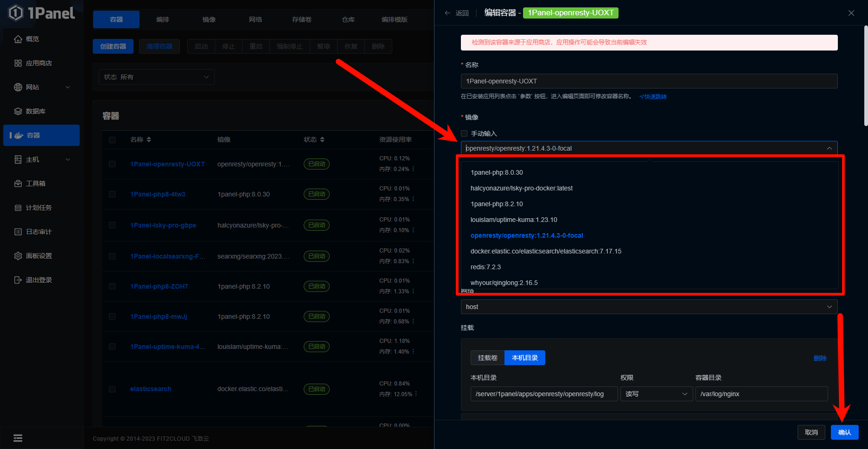Screen dimensions: 868x449
Task: Sort containers by 名称 column arrows
Action: (149, 139)
